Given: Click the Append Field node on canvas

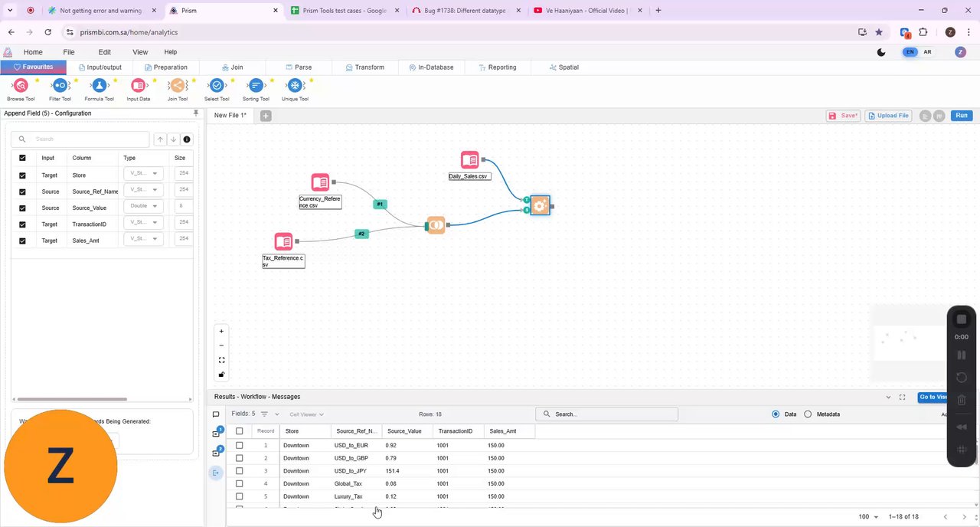Looking at the screenshot, I should point(540,205).
